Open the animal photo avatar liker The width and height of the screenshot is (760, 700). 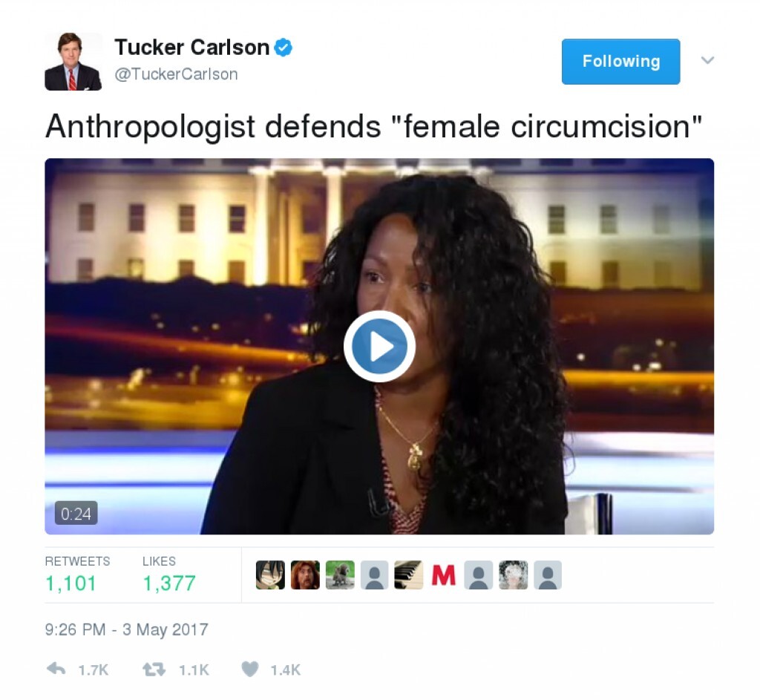340,575
